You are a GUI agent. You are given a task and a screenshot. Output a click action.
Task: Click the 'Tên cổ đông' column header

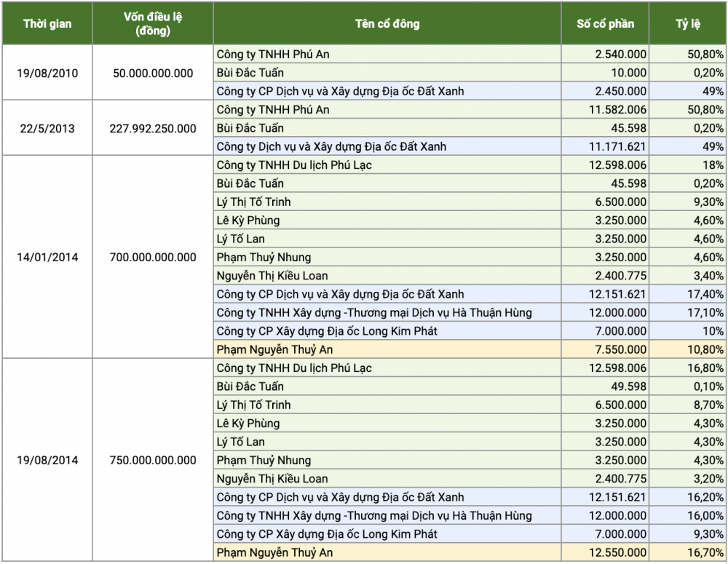click(x=387, y=24)
